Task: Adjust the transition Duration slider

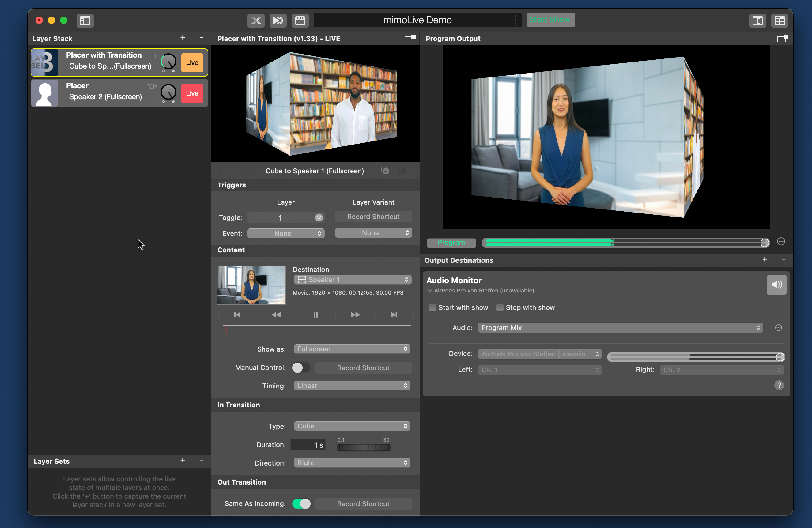Action: 364,447
